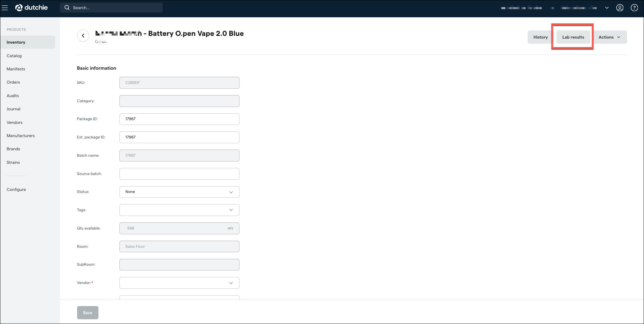Image resolution: width=644 pixels, height=324 pixels.
Task: Click the dutchie logo
Action: [31, 7]
